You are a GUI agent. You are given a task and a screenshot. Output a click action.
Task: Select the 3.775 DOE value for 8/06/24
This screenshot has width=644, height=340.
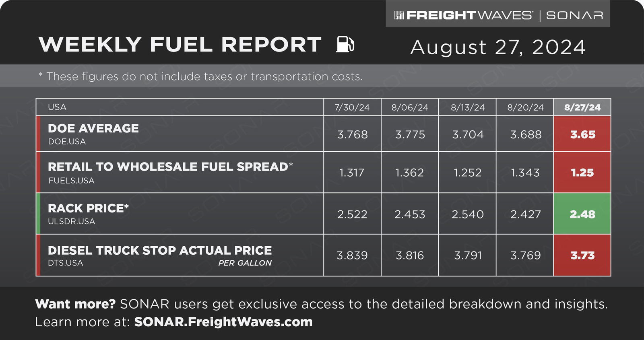[410, 134]
